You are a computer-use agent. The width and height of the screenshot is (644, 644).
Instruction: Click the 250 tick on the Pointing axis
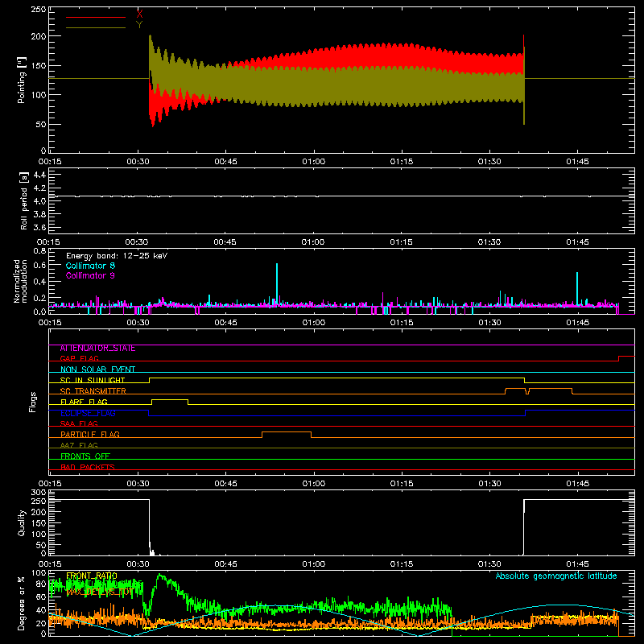coord(38,9)
